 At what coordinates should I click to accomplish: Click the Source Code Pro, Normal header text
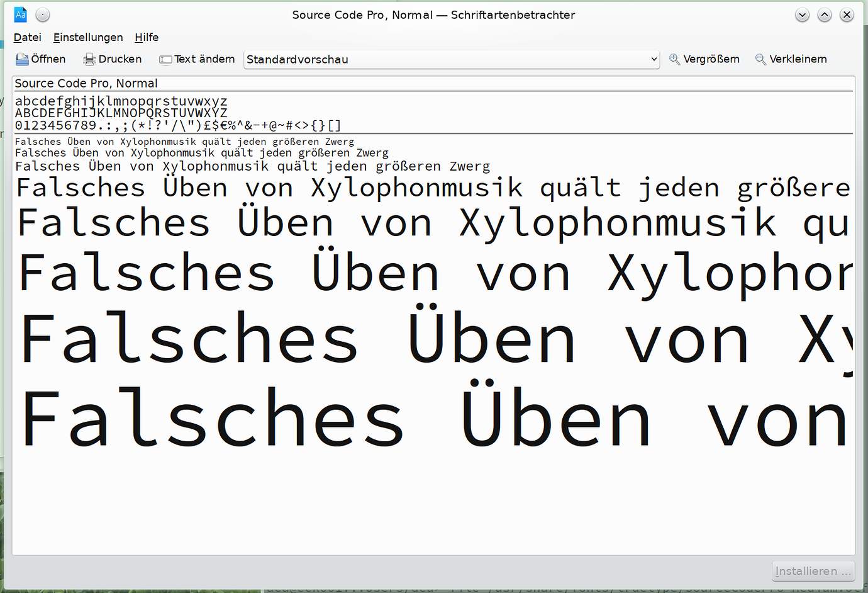(86, 82)
